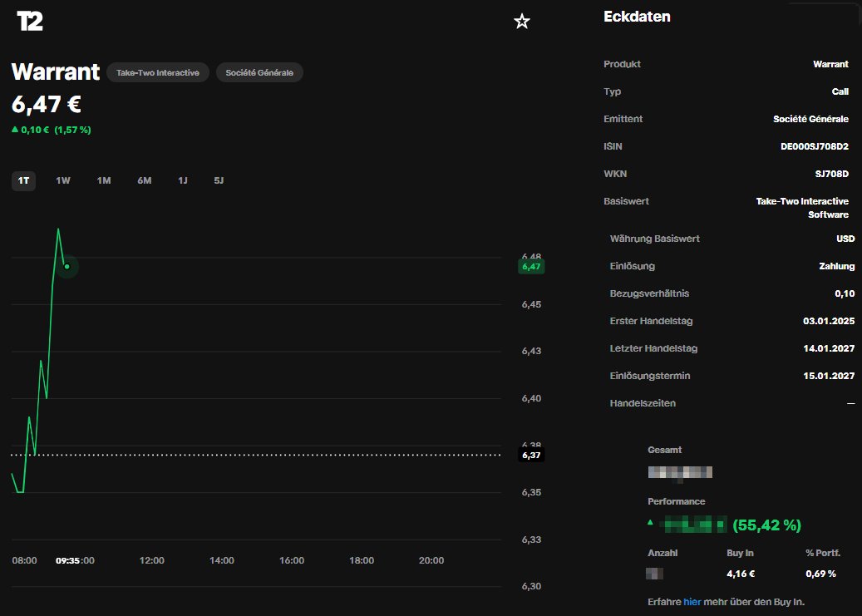This screenshot has height=616, width=862.
Task: Select the 5J chart timeframe
Action: click(x=219, y=180)
